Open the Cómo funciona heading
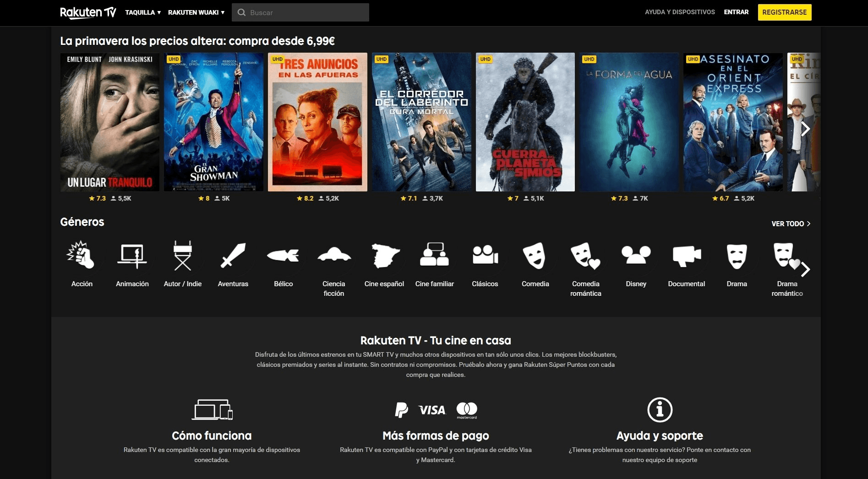The width and height of the screenshot is (868, 479). coord(212,435)
